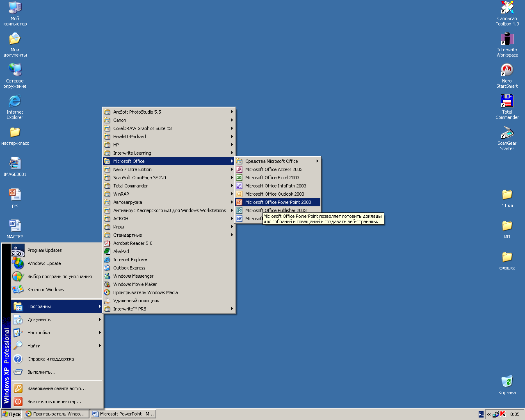The image size is (525, 420).
Task: Click Выключить компьютер...
Action: (x=57, y=402)
